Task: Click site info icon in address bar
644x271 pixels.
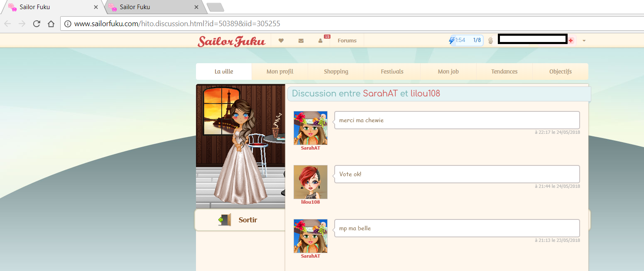Action: (x=68, y=24)
